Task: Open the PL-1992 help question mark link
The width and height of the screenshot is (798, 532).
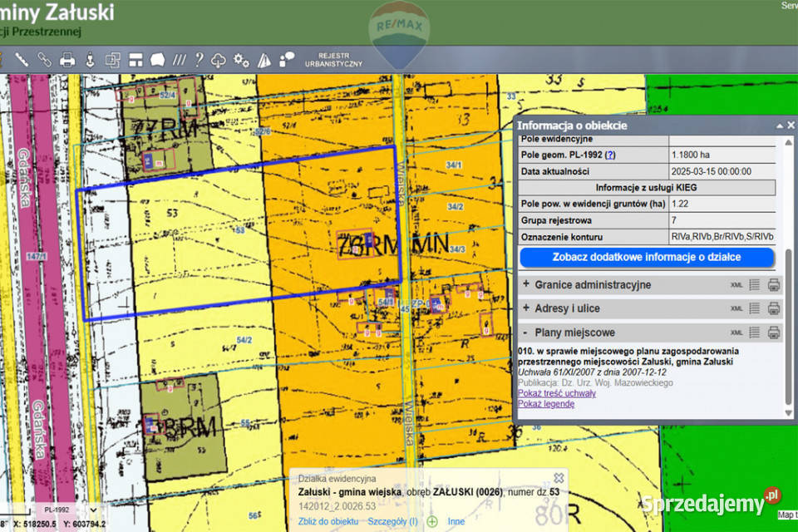Action: pos(609,155)
